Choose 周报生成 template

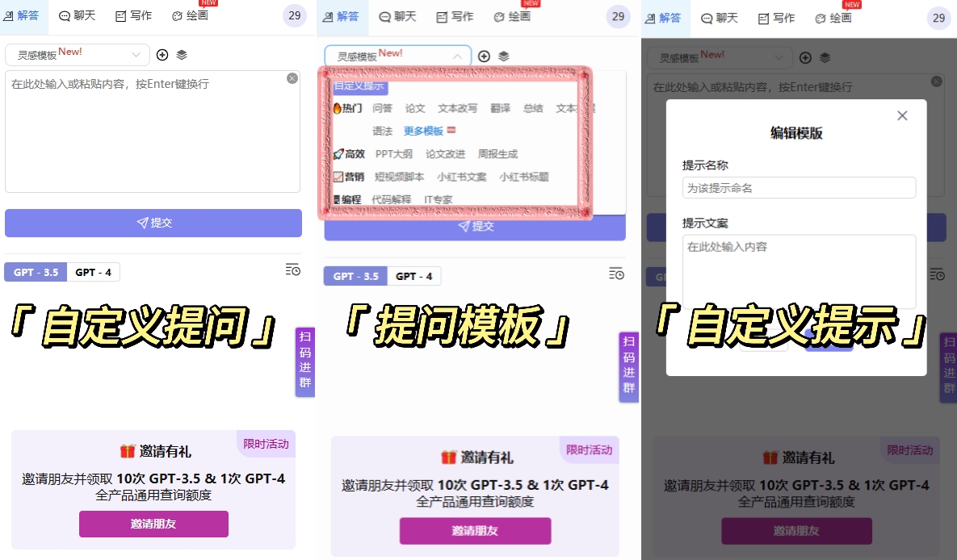(497, 154)
